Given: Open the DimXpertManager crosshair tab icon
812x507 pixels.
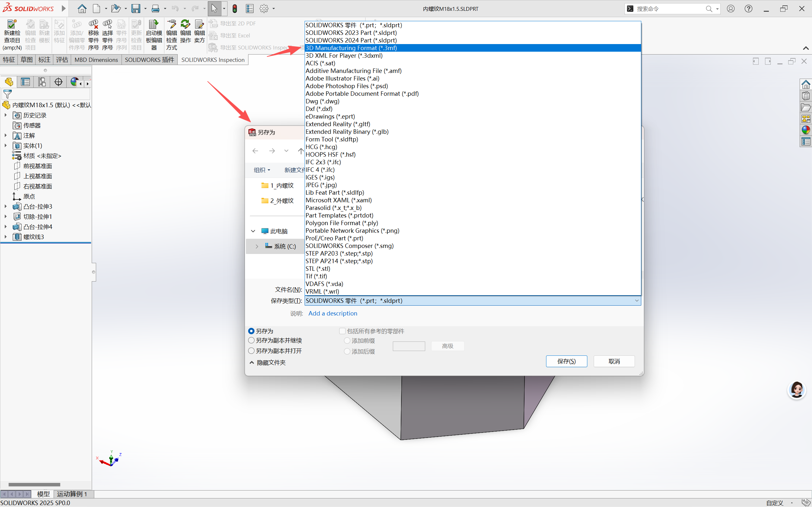Looking at the screenshot, I should [58, 82].
